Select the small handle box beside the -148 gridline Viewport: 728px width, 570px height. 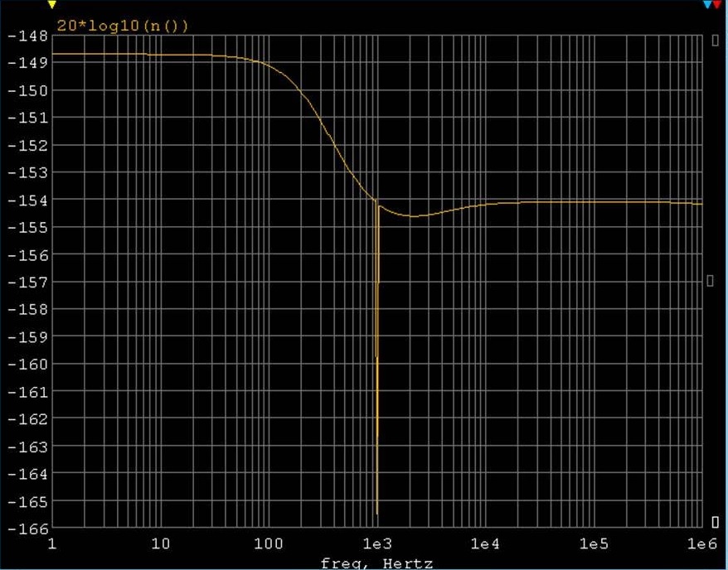tap(715, 41)
